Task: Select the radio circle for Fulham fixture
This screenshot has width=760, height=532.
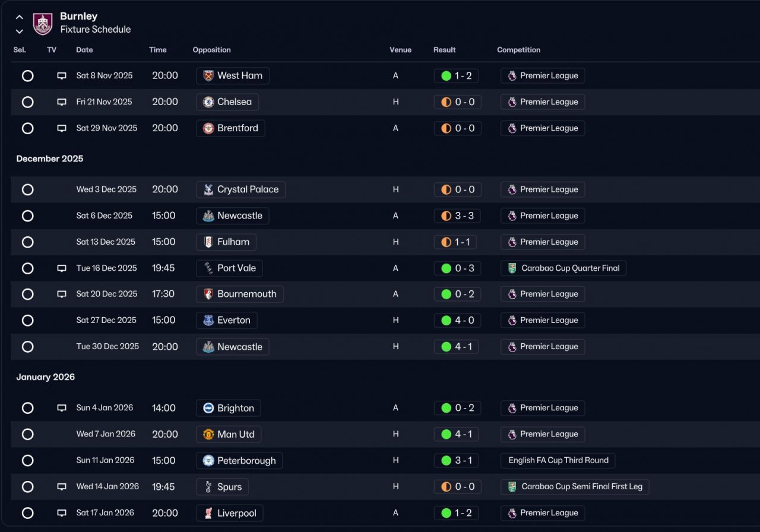Action: (27, 242)
